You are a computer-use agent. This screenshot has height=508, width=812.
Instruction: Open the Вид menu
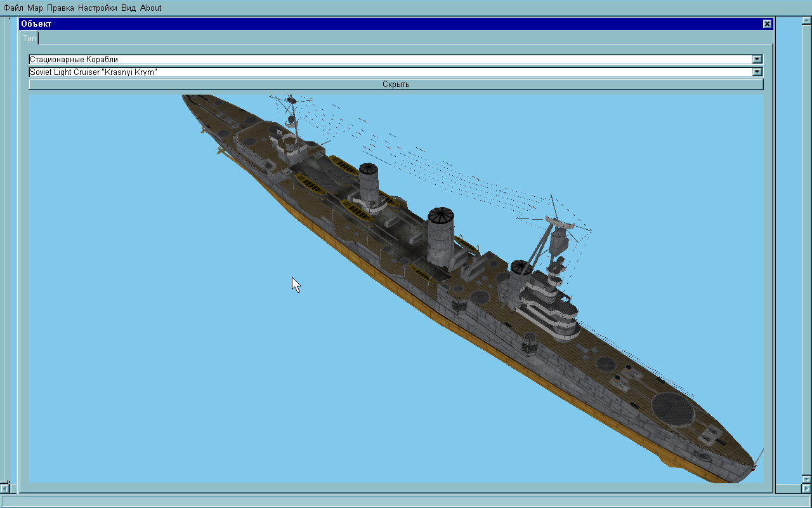pyautogui.click(x=129, y=8)
